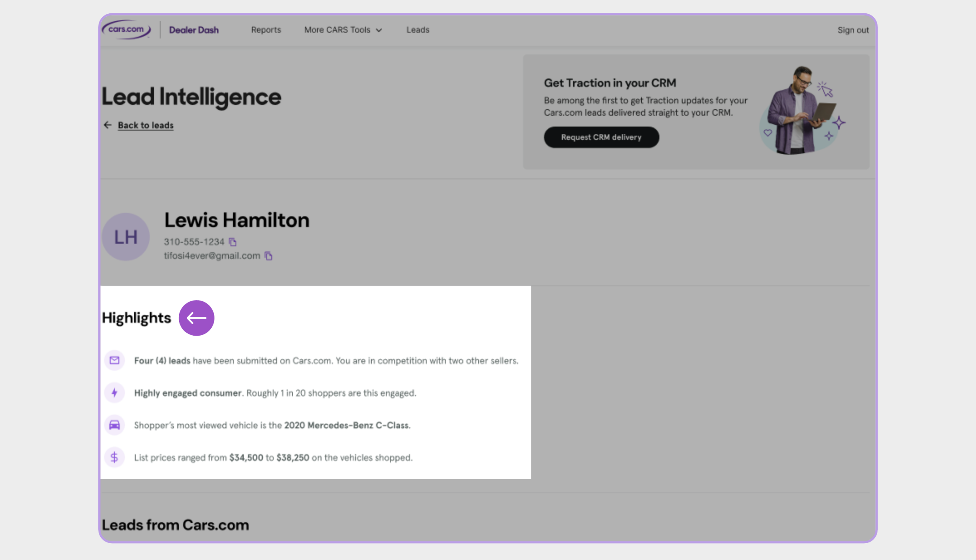Click the phone number 310-555-1234
Viewport: 976px width, 560px height.
click(194, 242)
